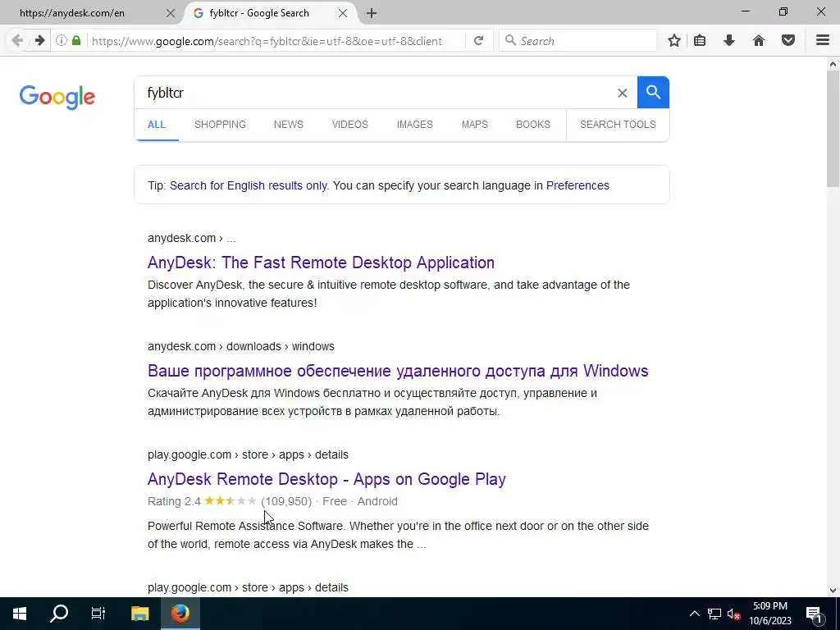The width and height of the screenshot is (840, 630).
Task: Open AnyDesk Remote Desktop Google Play result
Action: [x=326, y=479]
